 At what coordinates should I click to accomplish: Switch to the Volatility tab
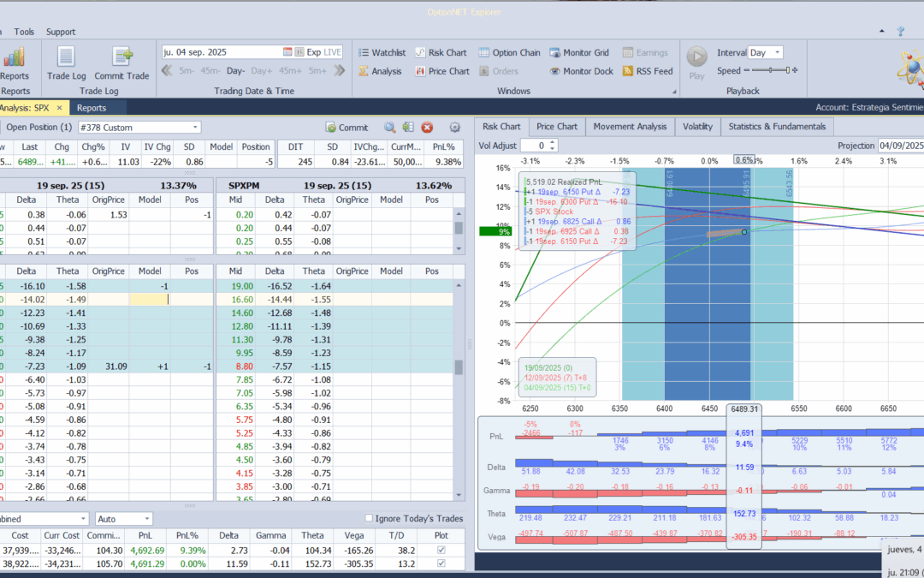[x=697, y=126]
